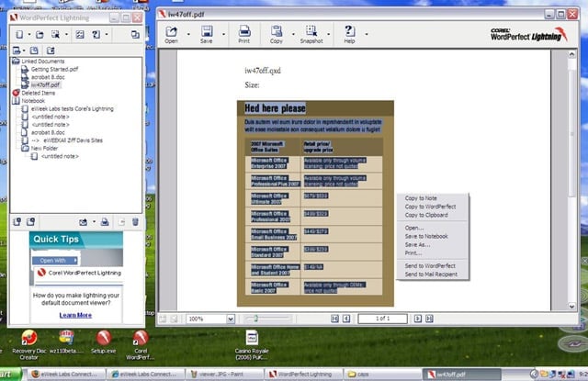Click the leftmost icon in the navigator's bottom toolbar

pos(17,222)
